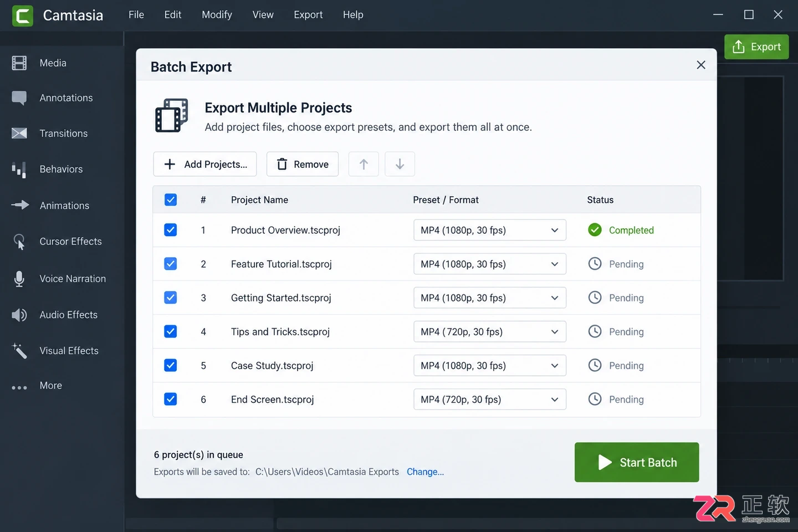Viewport: 798px width, 532px height.
Task: Move selected project up in queue
Action: (x=364, y=164)
